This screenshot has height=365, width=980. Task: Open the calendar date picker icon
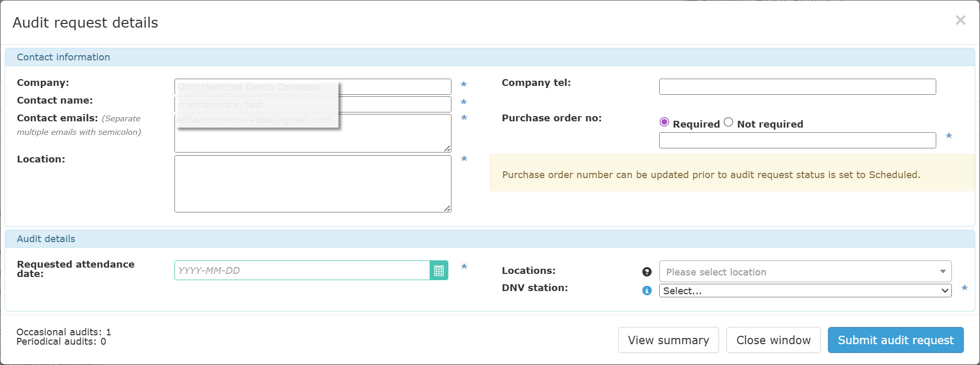click(439, 270)
